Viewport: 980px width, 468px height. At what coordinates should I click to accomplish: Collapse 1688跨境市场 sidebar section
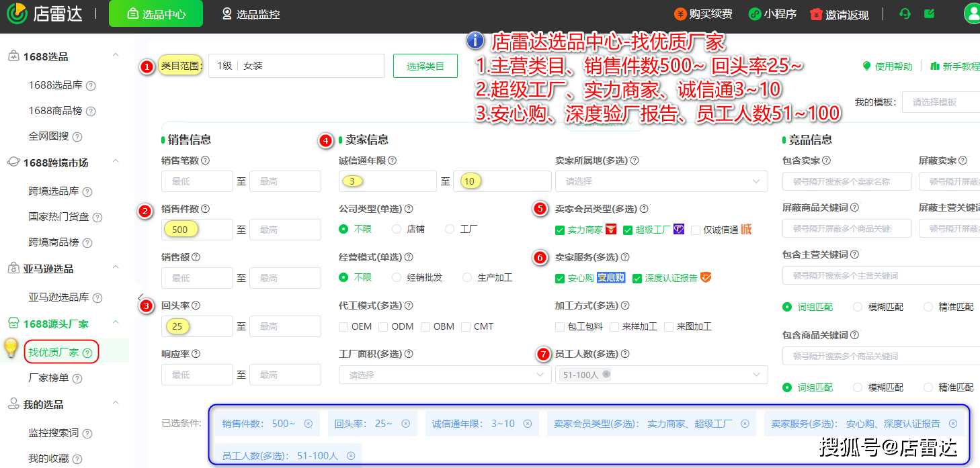pos(116,161)
